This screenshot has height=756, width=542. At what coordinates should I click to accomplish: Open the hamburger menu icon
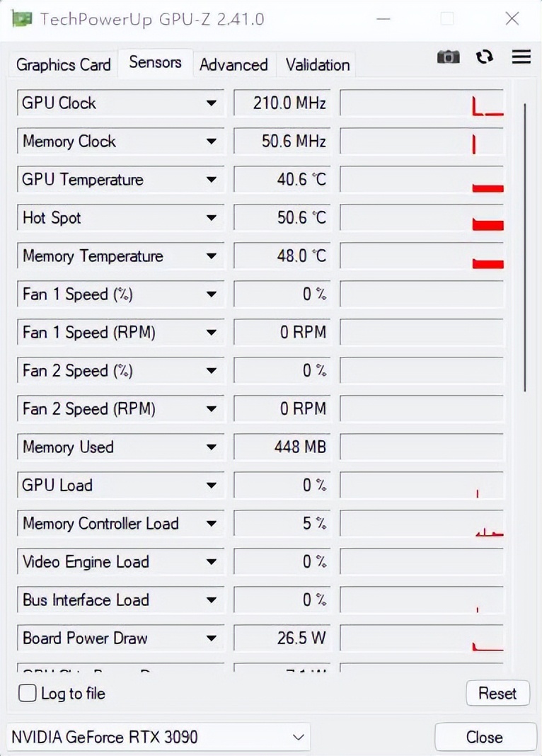[521, 57]
